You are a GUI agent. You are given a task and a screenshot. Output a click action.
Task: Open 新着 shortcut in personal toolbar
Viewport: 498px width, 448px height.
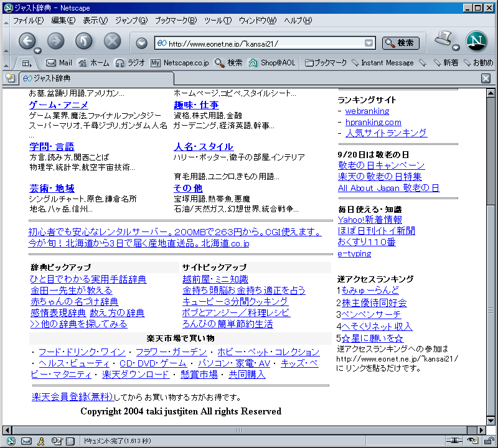(446, 63)
